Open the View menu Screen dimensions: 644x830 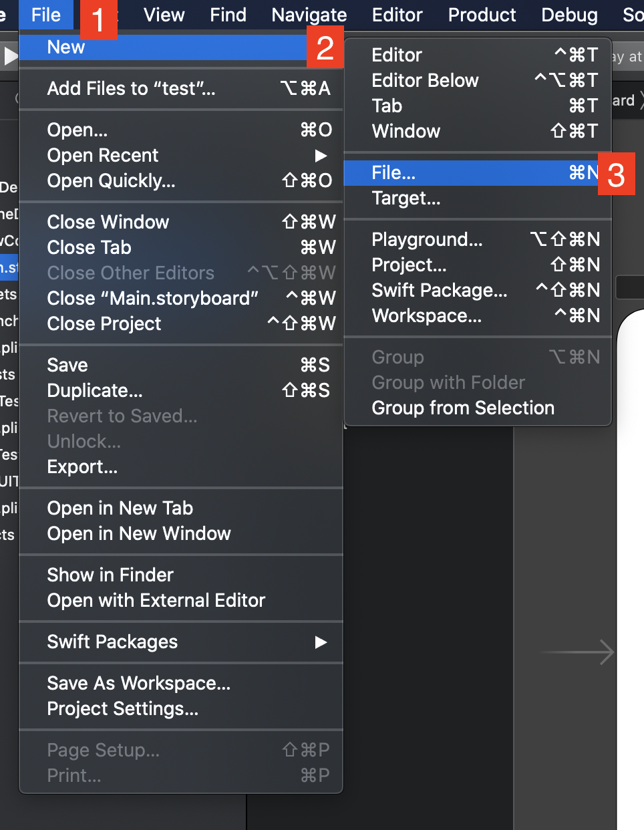(x=164, y=15)
